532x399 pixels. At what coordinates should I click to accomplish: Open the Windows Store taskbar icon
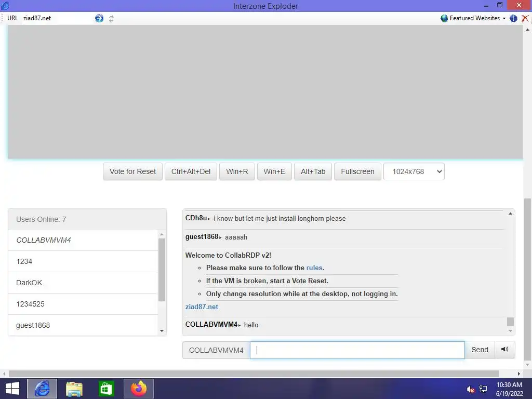point(106,389)
